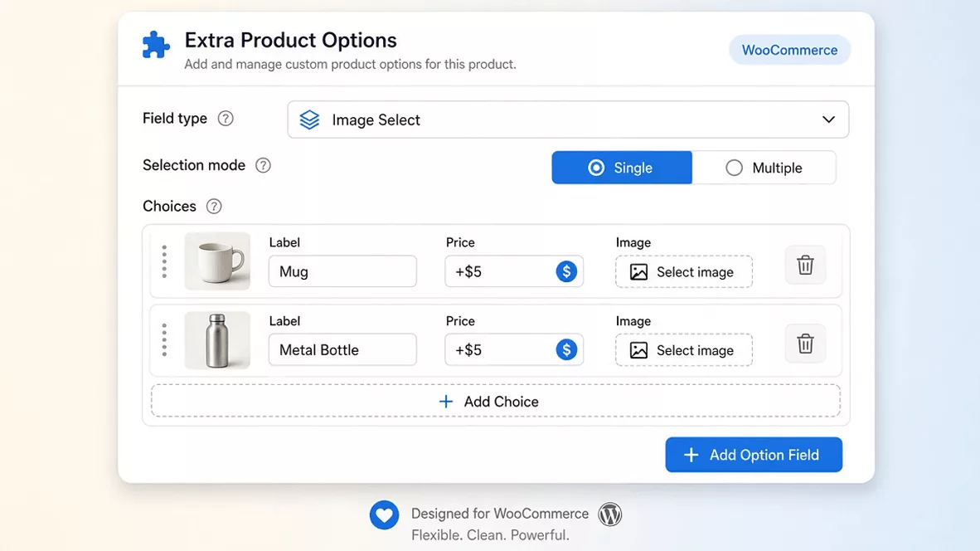Choose Select image for Metal Bottle row
Screen dimensions: 980x551
tap(684, 350)
